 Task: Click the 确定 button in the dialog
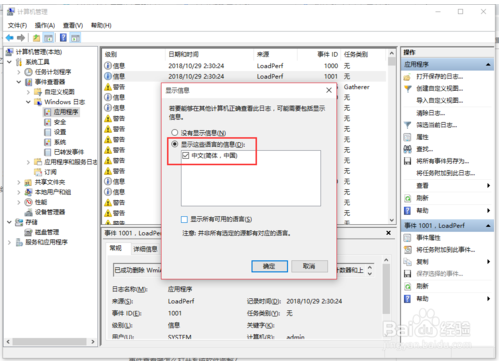(269, 266)
